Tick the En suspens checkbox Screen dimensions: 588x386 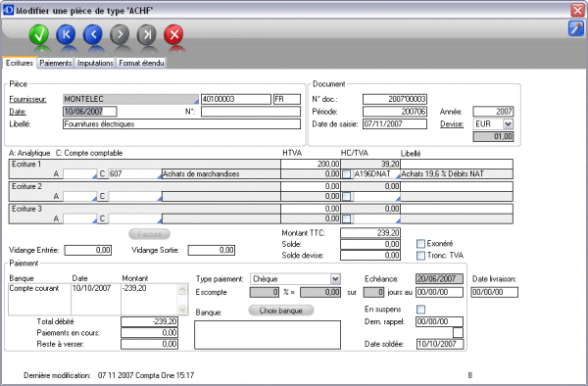pyautogui.click(x=421, y=310)
